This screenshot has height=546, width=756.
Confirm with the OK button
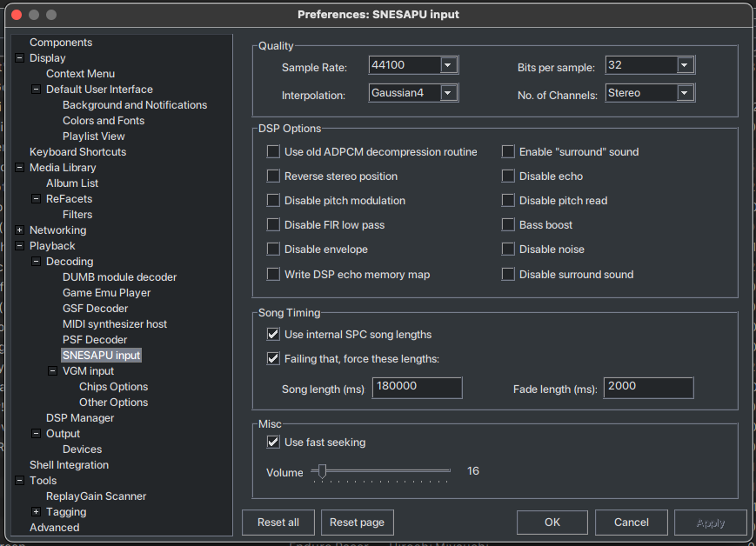click(552, 523)
